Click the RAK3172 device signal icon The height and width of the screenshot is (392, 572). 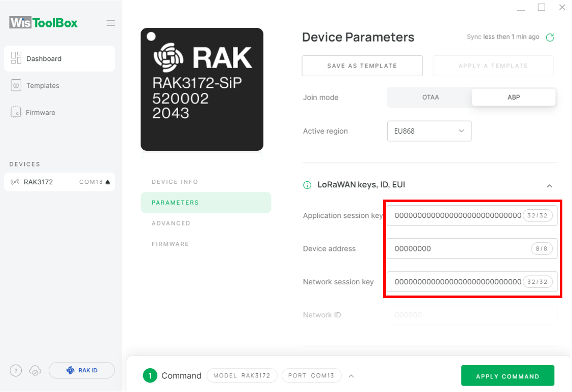[x=15, y=182]
